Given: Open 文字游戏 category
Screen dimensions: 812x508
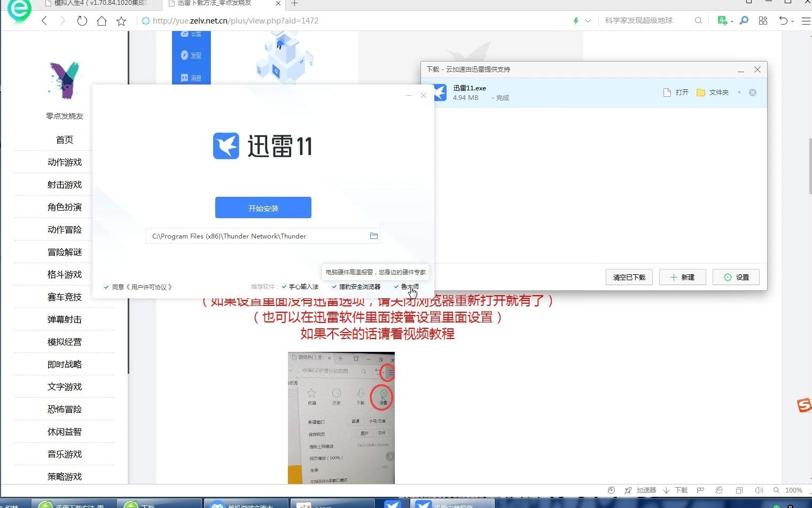Looking at the screenshot, I should click(x=65, y=387).
